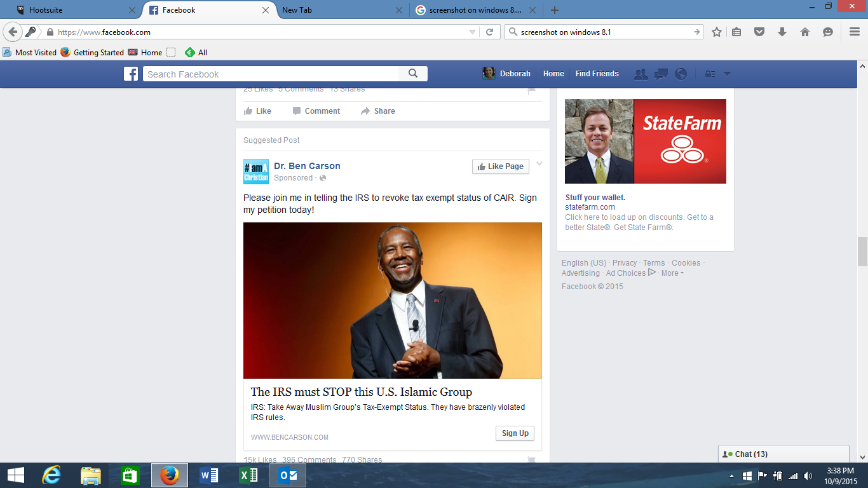Click the Facebook logo icon
This screenshot has width=868, height=488.
point(131,74)
